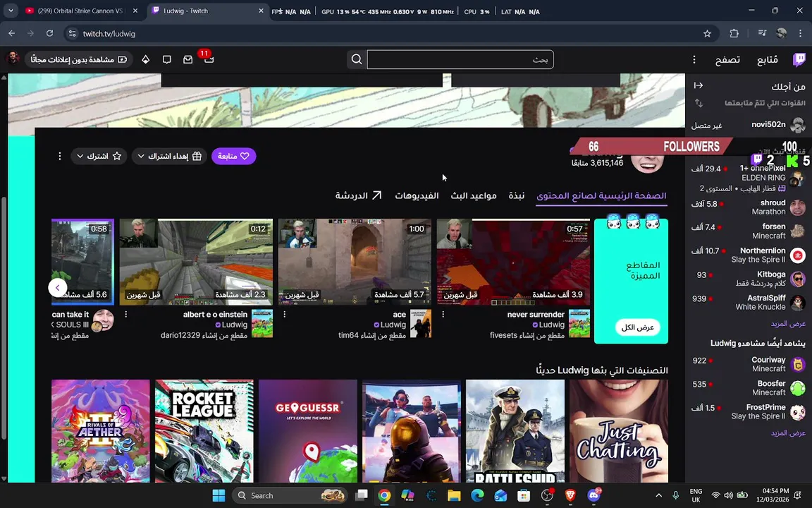812x508 pixels.
Task: Switch to the مواعيد البث schedule tab
Action: (x=474, y=196)
